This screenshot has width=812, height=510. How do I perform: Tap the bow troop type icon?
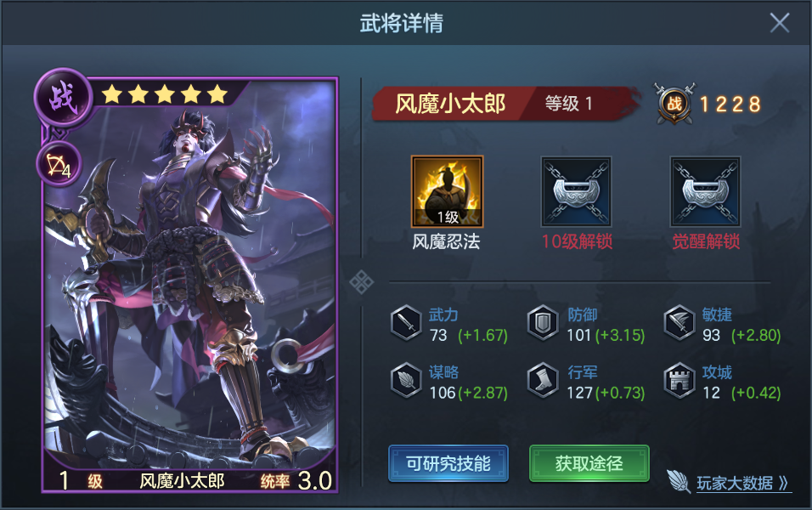[x=59, y=165]
